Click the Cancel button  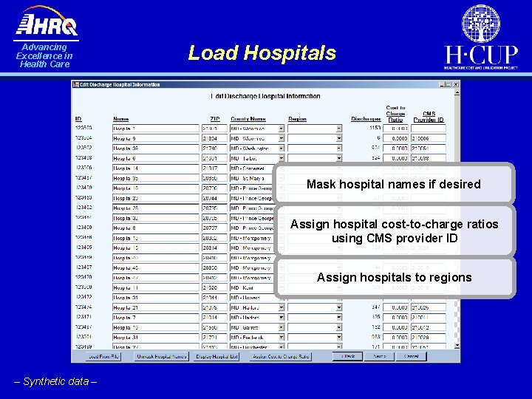tap(411, 356)
